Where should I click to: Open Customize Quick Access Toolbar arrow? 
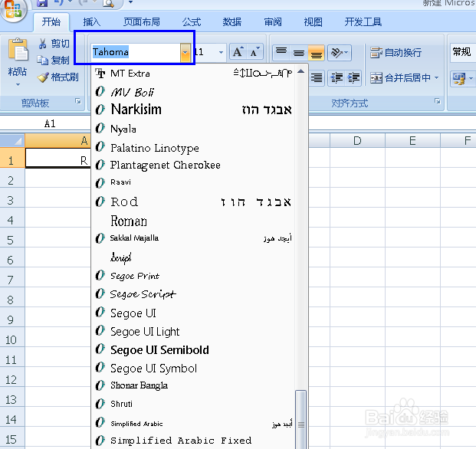pos(130,2)
